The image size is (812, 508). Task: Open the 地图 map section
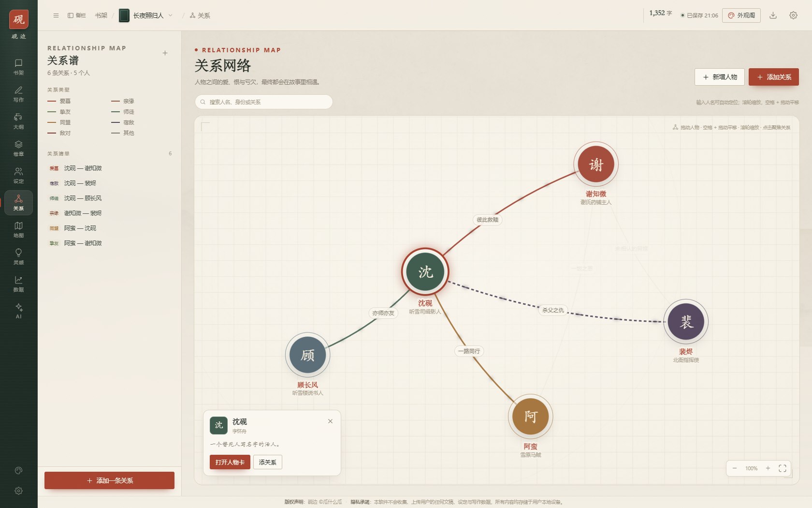(x=18, y=229)
